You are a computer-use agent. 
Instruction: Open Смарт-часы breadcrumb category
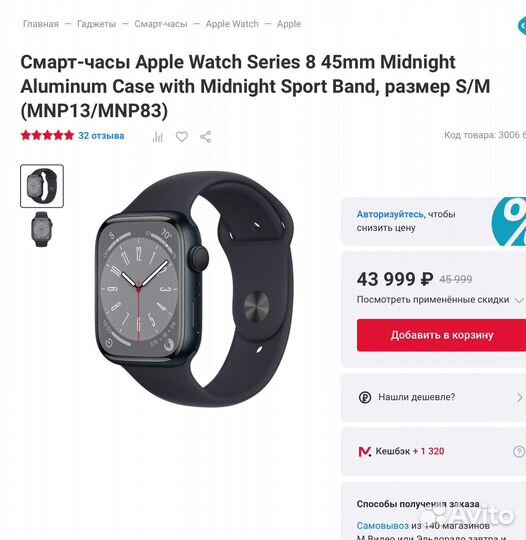[x=161, y=24]
